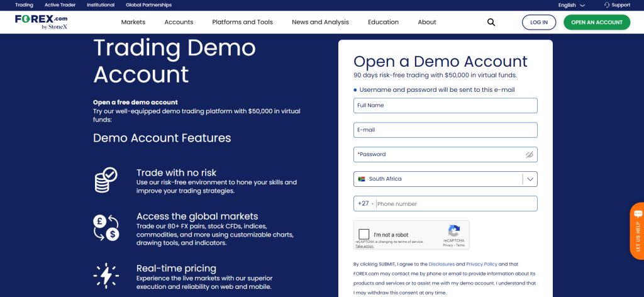Click the FOREX.com by StoneX logo
Viewport: 644px width, 297px height.
[41, 22]
